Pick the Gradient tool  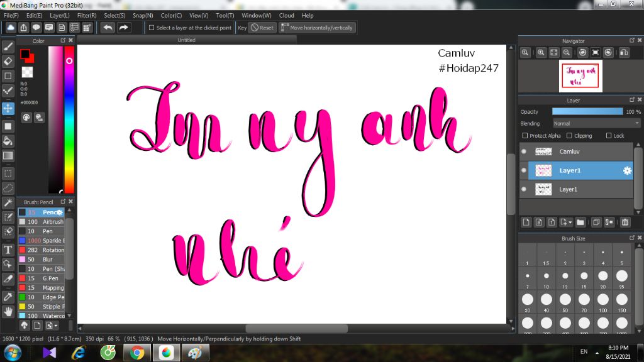pos(8,156)
